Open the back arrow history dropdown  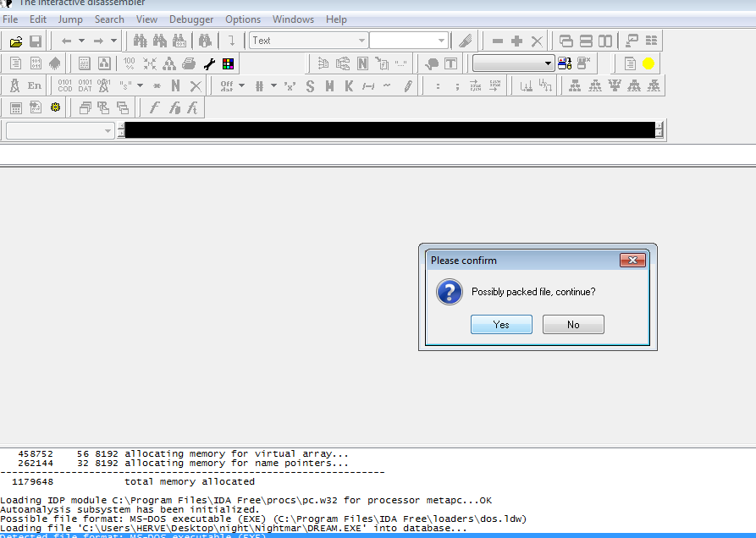click(81, 41)
